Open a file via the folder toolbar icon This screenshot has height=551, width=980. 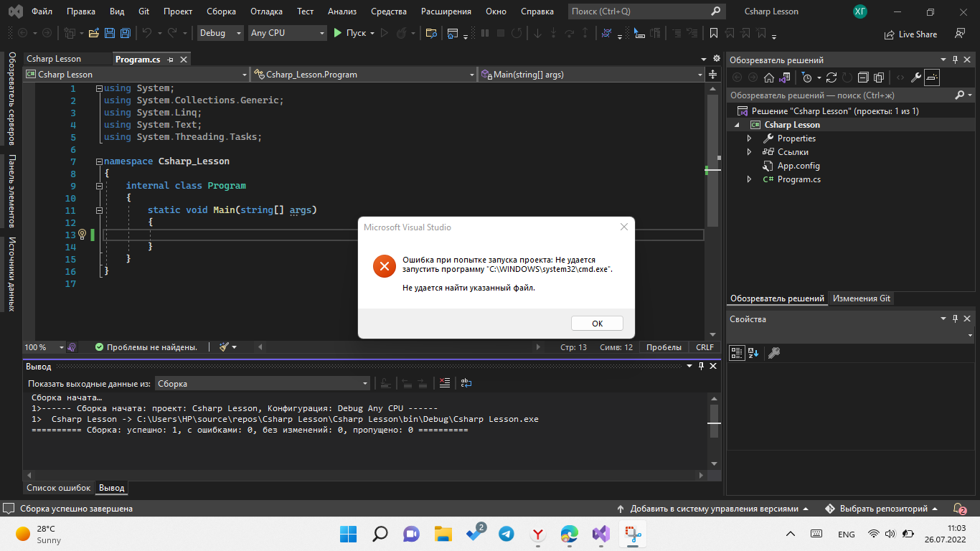(x=93, y=33)
